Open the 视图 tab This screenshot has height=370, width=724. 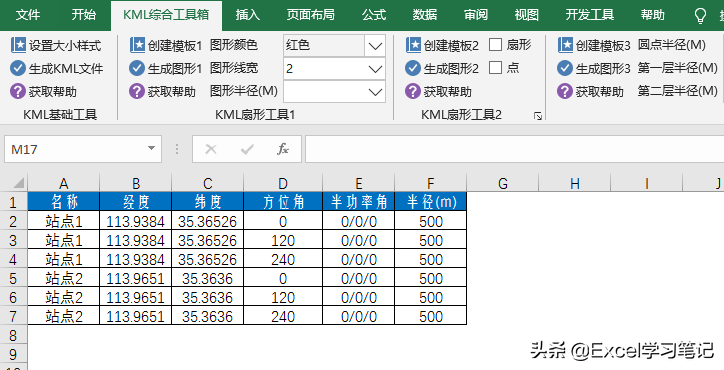point(527,15)
